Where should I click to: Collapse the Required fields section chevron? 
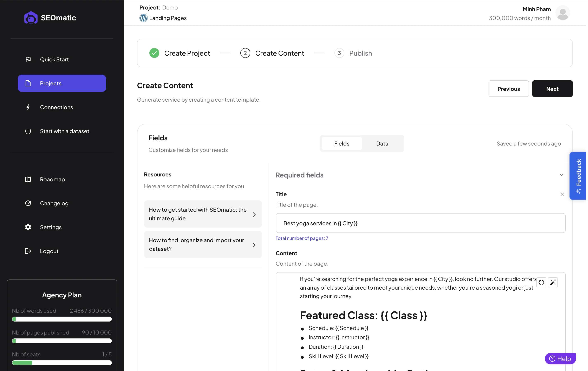(x=561, y=175)
